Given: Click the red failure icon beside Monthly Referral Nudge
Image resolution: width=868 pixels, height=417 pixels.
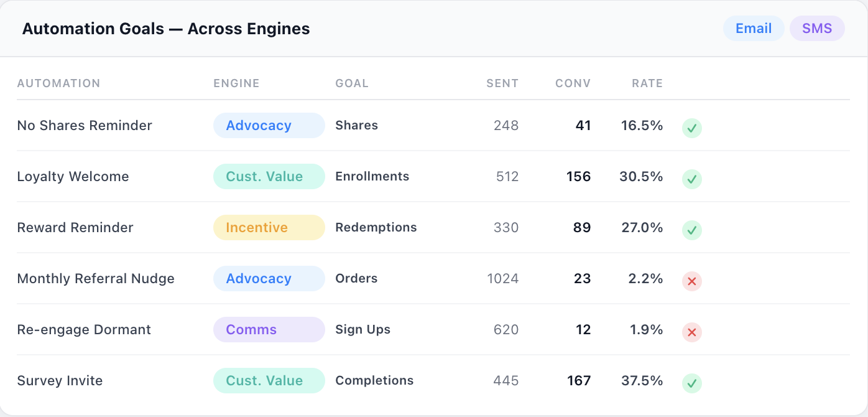Looking at the screenshot, I should (x=691, y=281).
